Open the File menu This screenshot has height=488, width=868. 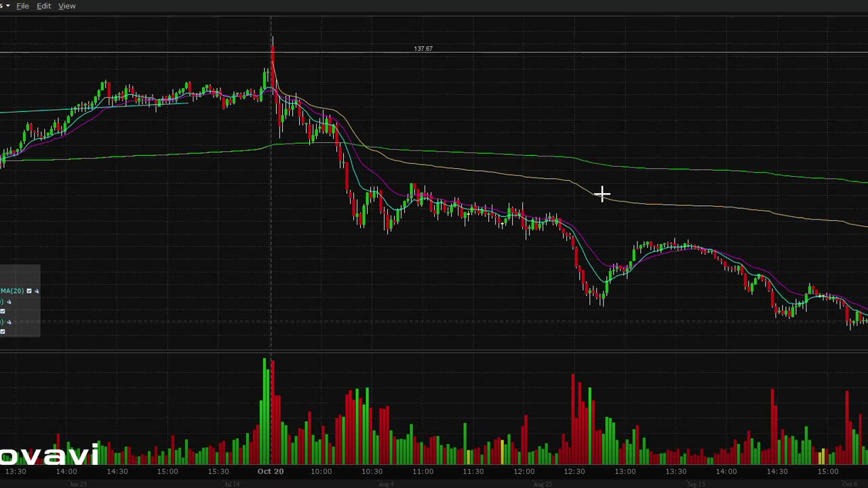(22, 6)
